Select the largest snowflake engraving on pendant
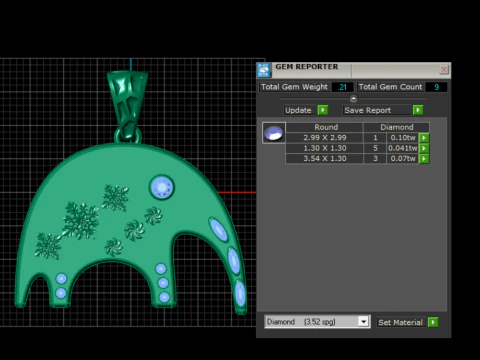480x360 pixels. pos(81,220)
